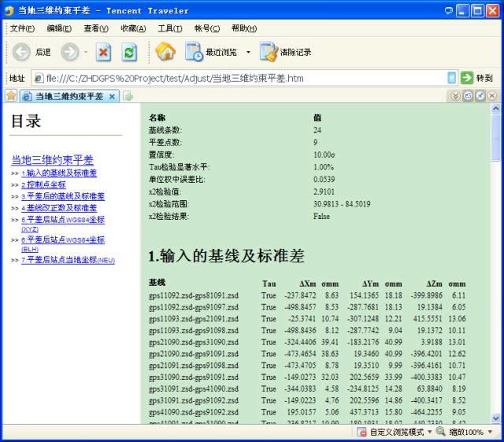Click the 清除记录 broom icon
The width and height of the screenshot is (504, 442).
[x=269, y=52]
